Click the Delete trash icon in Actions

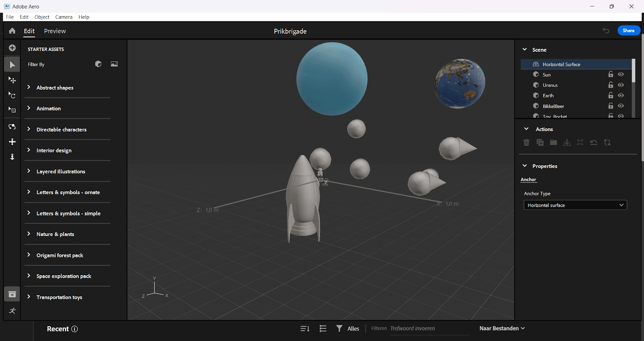[526, 142]
